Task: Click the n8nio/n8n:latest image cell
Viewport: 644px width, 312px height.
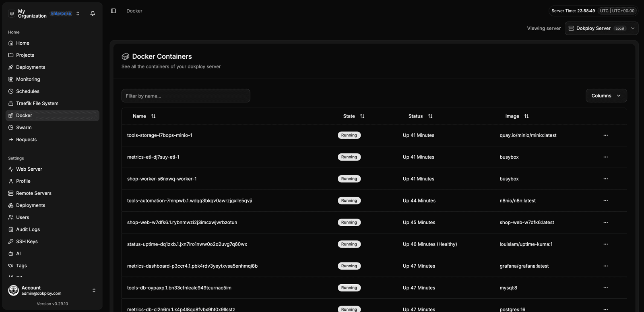Action: pos(518,200)
